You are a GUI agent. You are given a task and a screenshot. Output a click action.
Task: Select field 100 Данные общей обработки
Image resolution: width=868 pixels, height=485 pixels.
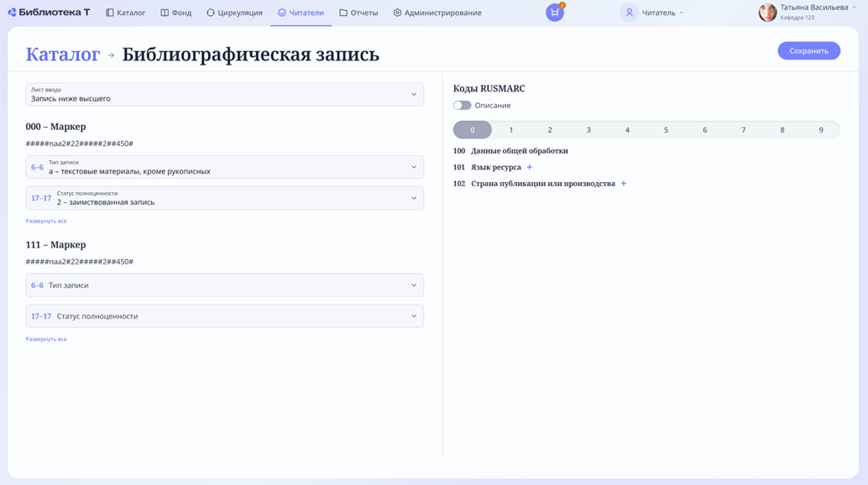(x=510, y=150)
